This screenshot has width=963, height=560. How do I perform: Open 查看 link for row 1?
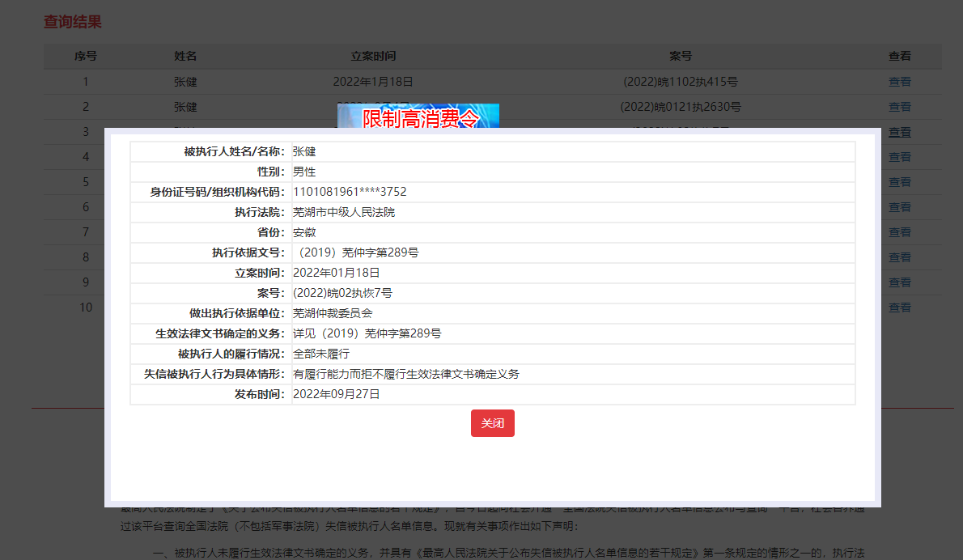(900, 82)
